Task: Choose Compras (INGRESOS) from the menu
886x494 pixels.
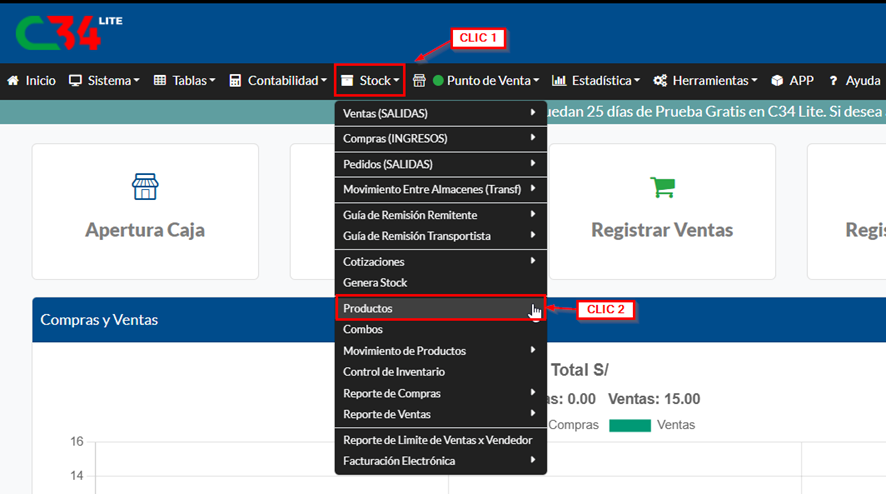Action: pyautogui.click(x=395, y=138)
